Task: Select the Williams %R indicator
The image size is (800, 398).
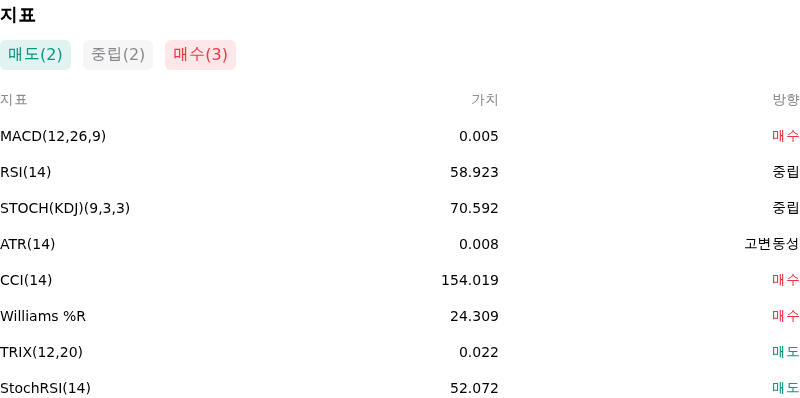Action: [x=43, y=316]
